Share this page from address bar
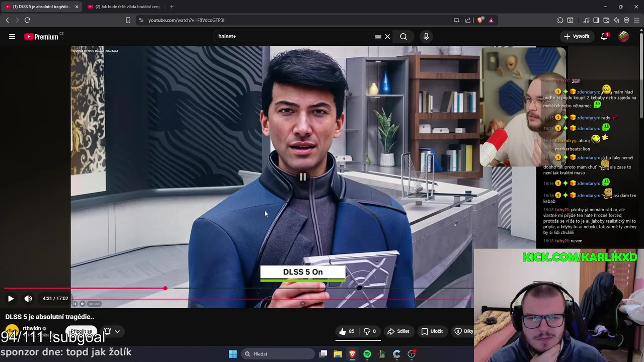The height and width of the screenshot is (362, 644). pyautogui.click(x=468, y=20)
